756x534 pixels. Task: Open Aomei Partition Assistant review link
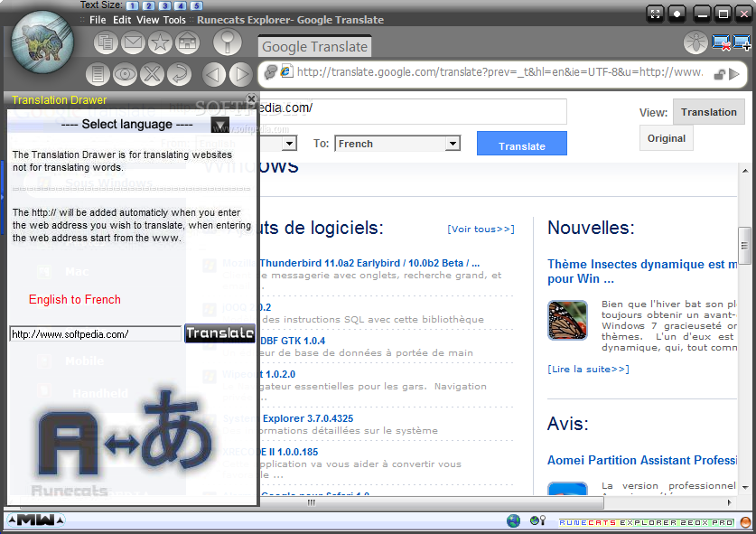[642, 460]
